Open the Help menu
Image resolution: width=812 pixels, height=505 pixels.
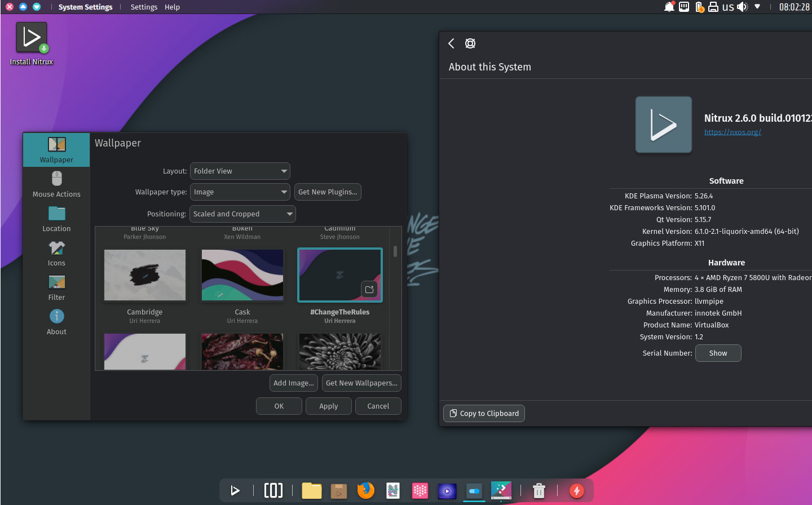point(172,7)
